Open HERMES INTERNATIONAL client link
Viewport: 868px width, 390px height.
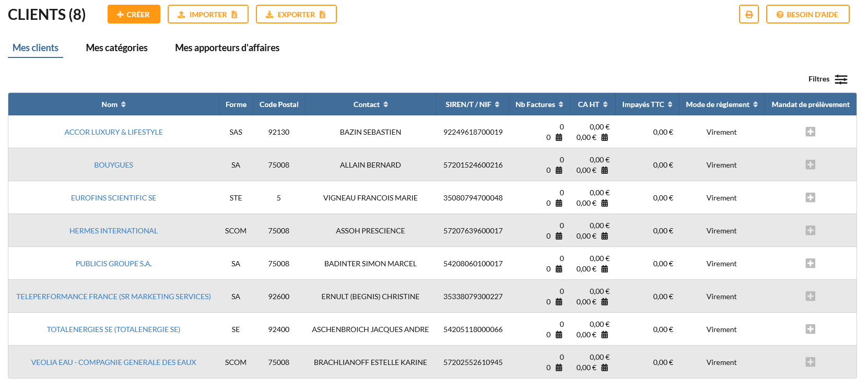(x=113, y=231)
